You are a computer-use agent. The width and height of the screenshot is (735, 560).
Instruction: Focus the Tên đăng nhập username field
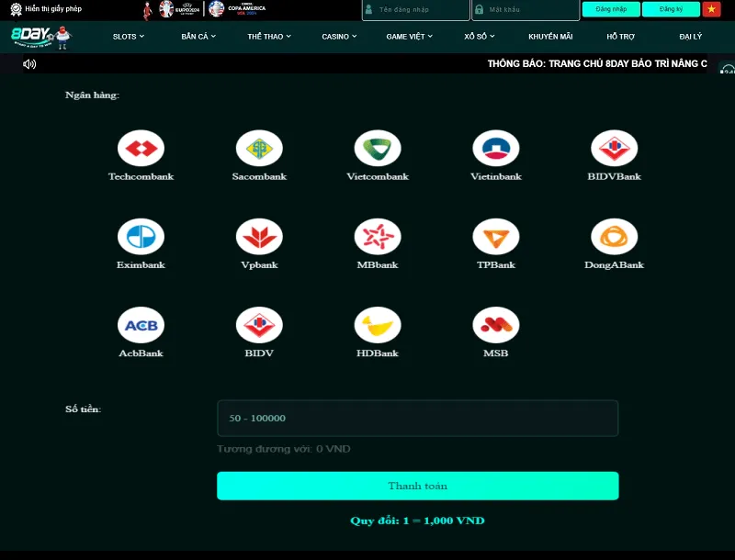(x=421, y=9)
